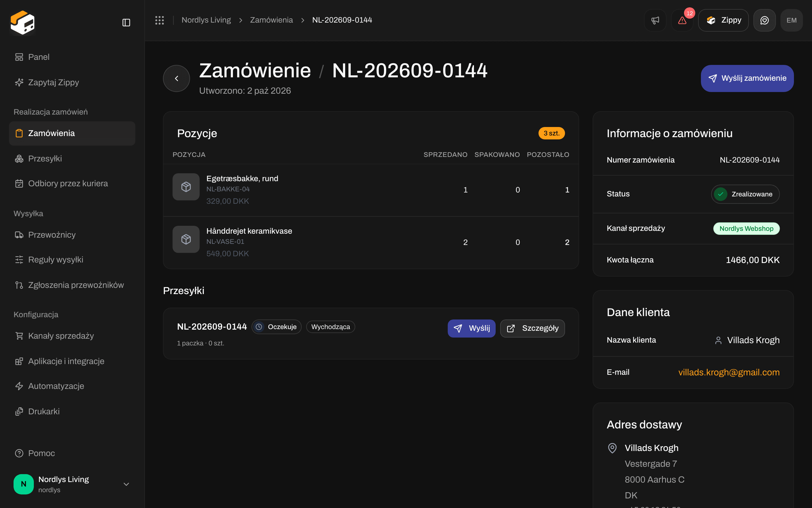Open the chat support icon
Screen dimensions: 812x508
point(764,20)
